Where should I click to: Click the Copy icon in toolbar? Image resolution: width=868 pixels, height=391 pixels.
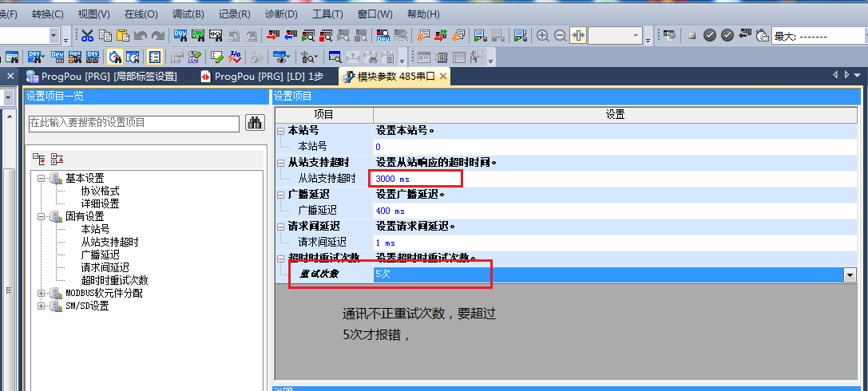(x=105, y=35)
